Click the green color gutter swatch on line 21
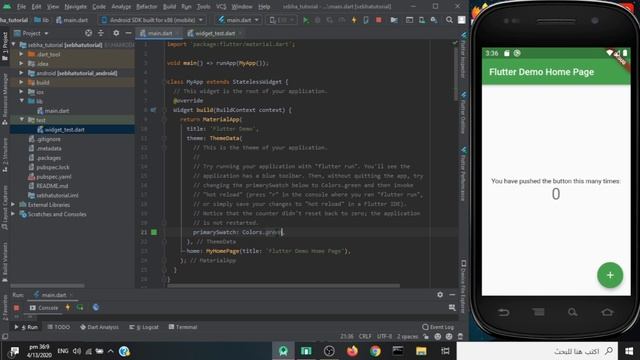The height and width of the screenshot is (360, 640). coord(154,232)
